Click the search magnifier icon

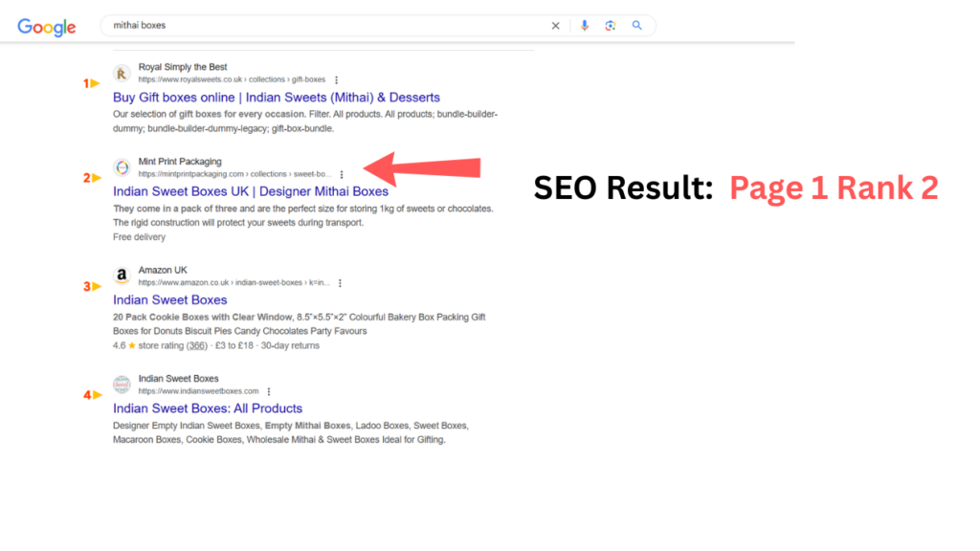point(636,26)
